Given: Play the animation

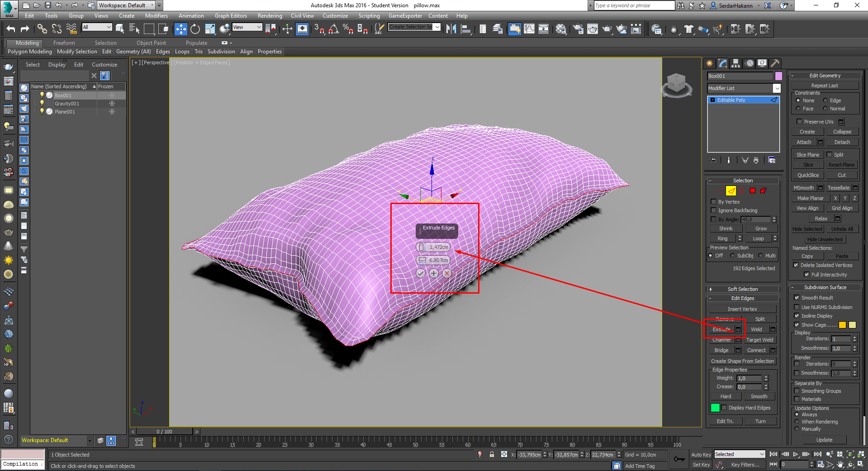Looking at the screenshot, I should 796,454.
